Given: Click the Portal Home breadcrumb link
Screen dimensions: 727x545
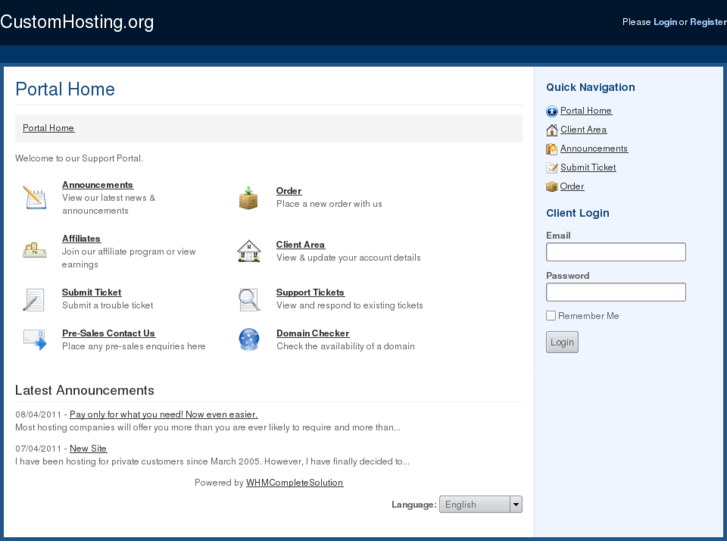Looking at the screenshot, I should pos(48,128).
